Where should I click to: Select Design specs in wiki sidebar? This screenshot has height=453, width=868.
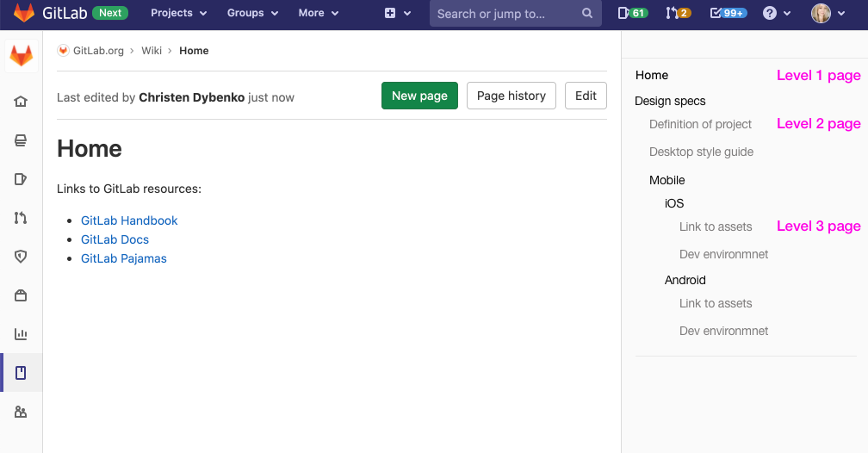click(x=670, y=101)
